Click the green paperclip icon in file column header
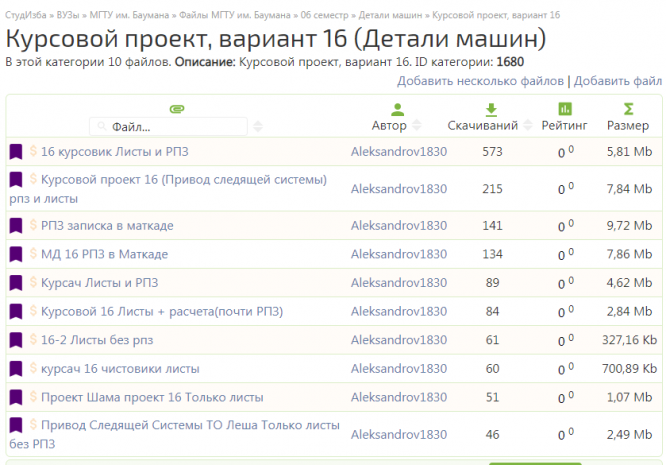Image resolution: width=666 pixels, height=465 pixels. (x=177, y=109)
